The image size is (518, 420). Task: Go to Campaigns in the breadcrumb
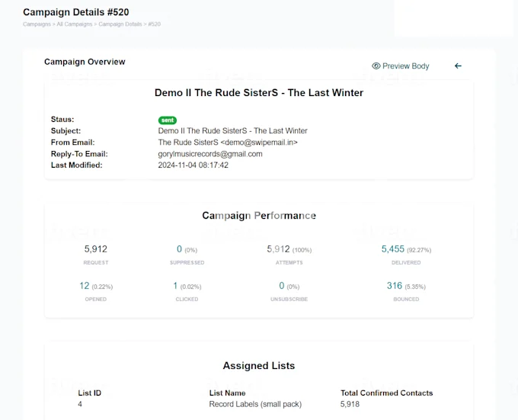(37, 24)
